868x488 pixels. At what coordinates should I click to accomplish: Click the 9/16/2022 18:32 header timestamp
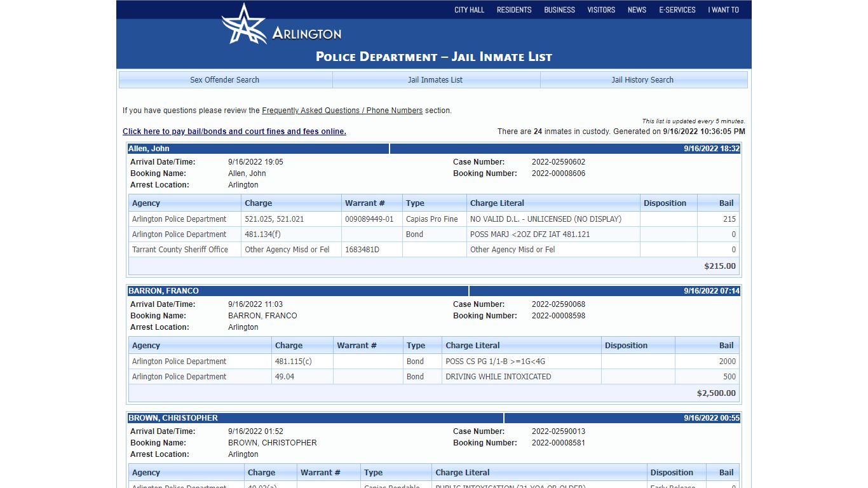(712, 149)
